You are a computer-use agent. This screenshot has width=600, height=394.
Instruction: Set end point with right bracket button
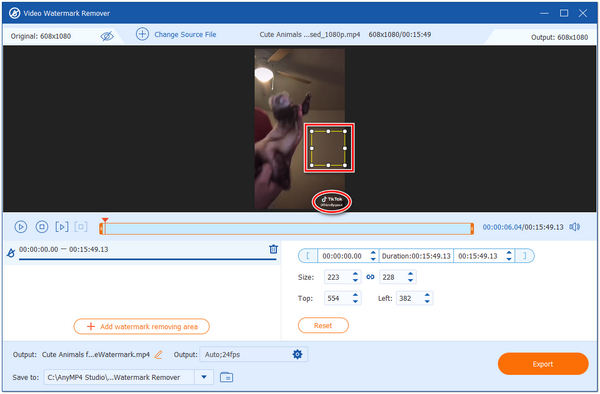(525, 256)
